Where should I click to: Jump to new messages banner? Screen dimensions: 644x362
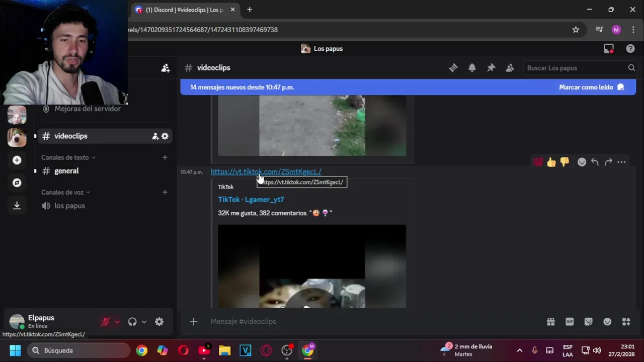(x=408, y=87)
